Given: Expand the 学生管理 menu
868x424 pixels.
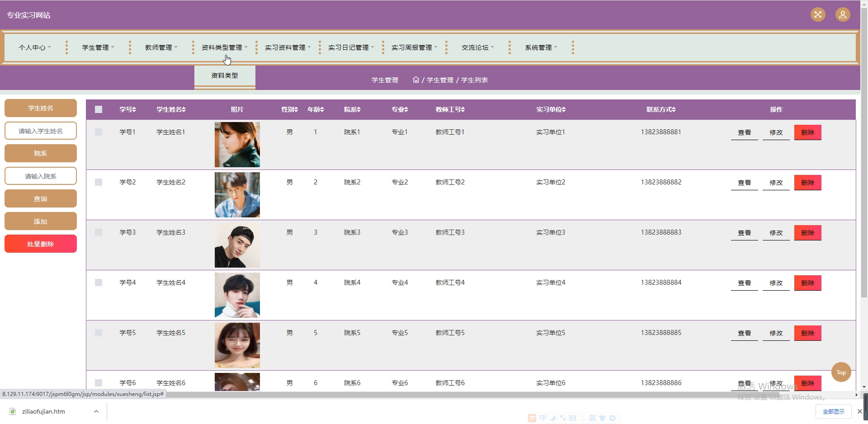Looking at the screenshot, I should coord(98,47).
